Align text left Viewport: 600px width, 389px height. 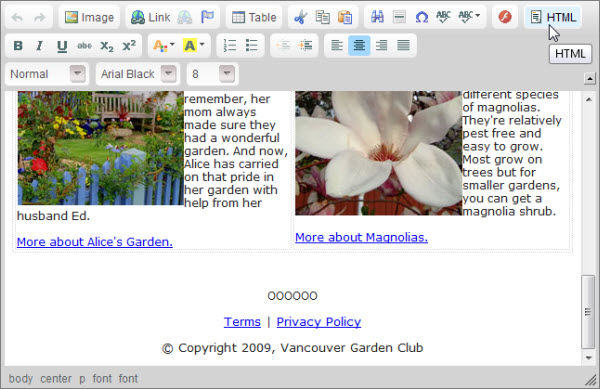pyautogui.click(x=337, y=46)
